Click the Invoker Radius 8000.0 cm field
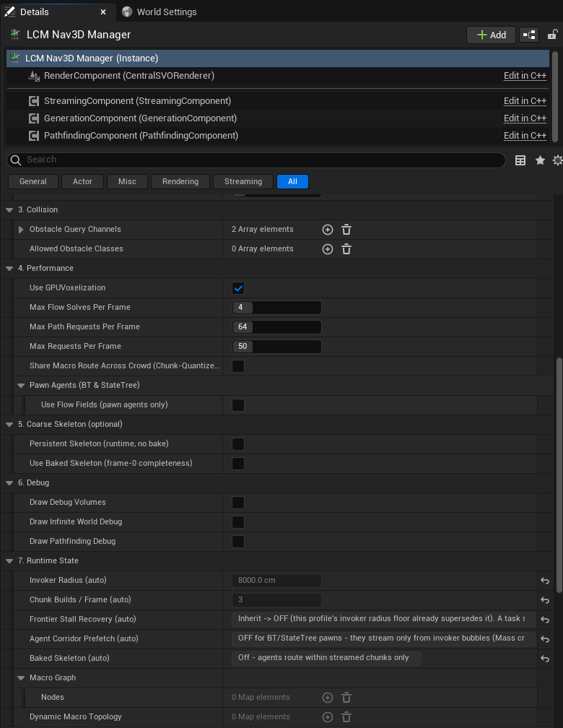This screenshot has width=563, height=728. 276,581
